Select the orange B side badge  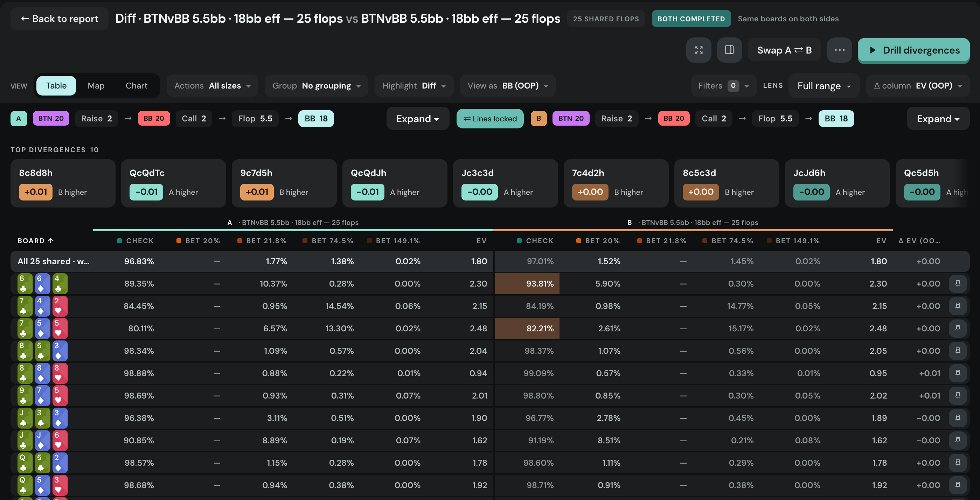538,119
